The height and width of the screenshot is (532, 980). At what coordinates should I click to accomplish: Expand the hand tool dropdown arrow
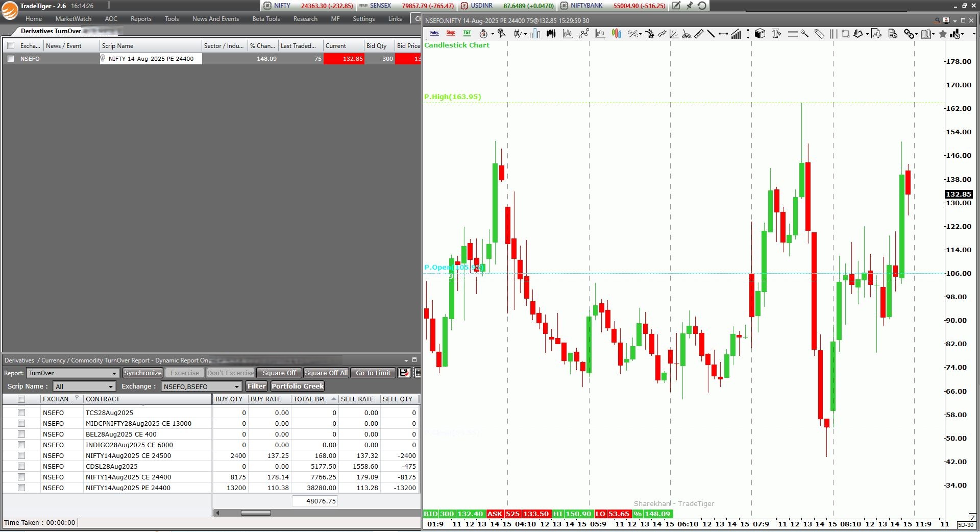click(867, 34)
